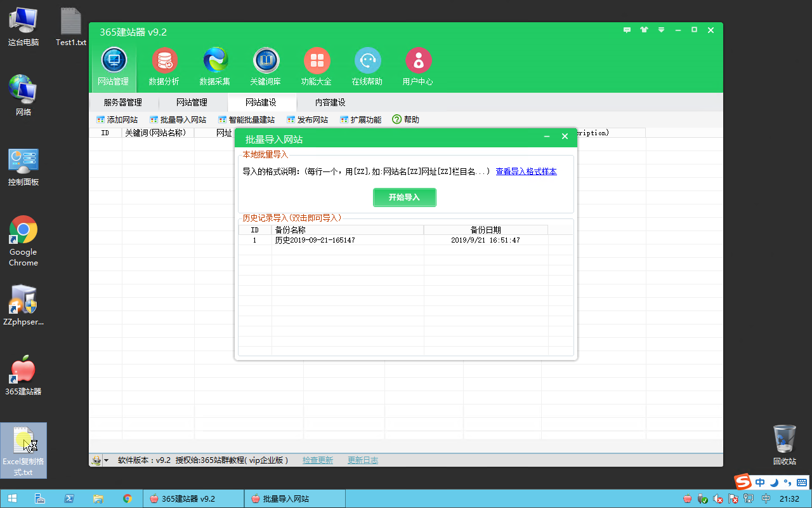The width and height of the screenshot is (812, 508).
Task: Click 批量导入网站 toolbar item
Action: click(x=178, y=119)
